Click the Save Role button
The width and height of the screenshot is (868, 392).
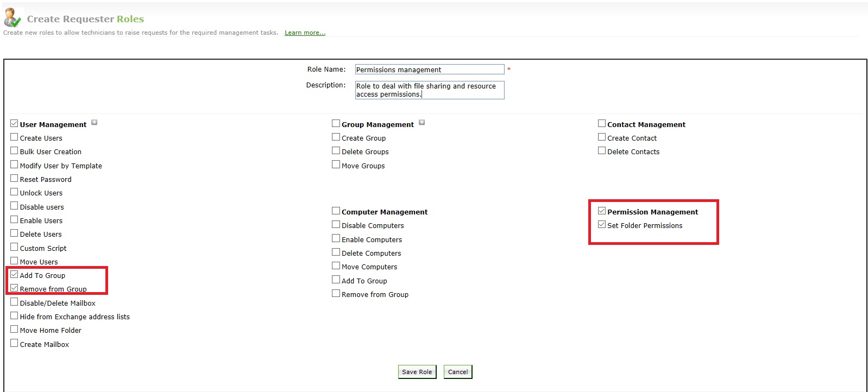(x=417, y=372)
